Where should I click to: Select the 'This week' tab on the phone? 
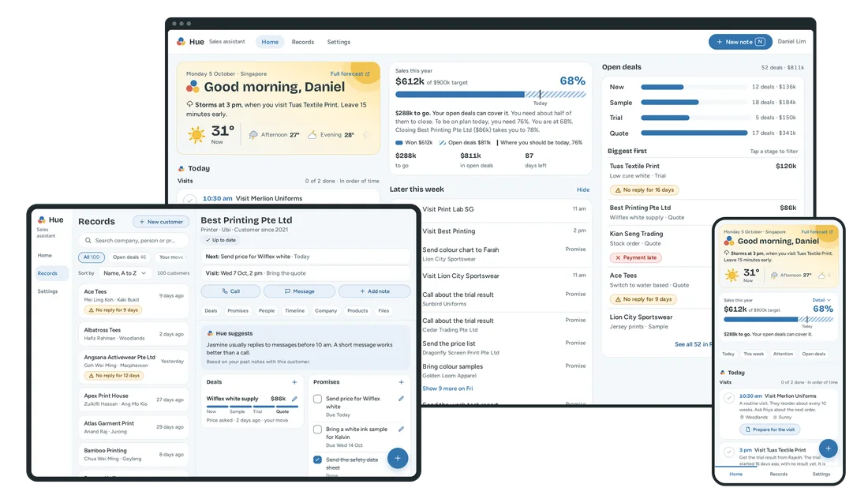click(754, 354)
